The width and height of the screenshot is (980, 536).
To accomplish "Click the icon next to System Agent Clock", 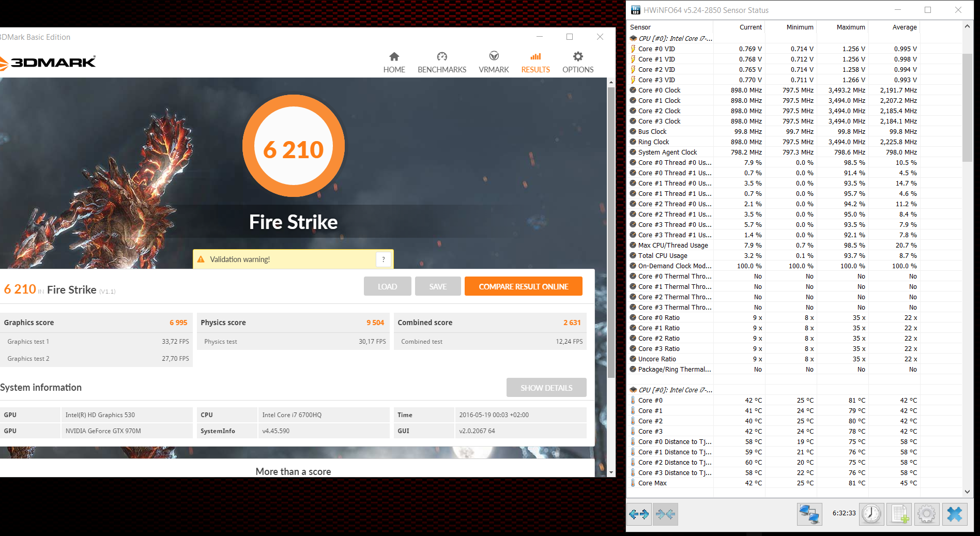I will tap(633, 152).
